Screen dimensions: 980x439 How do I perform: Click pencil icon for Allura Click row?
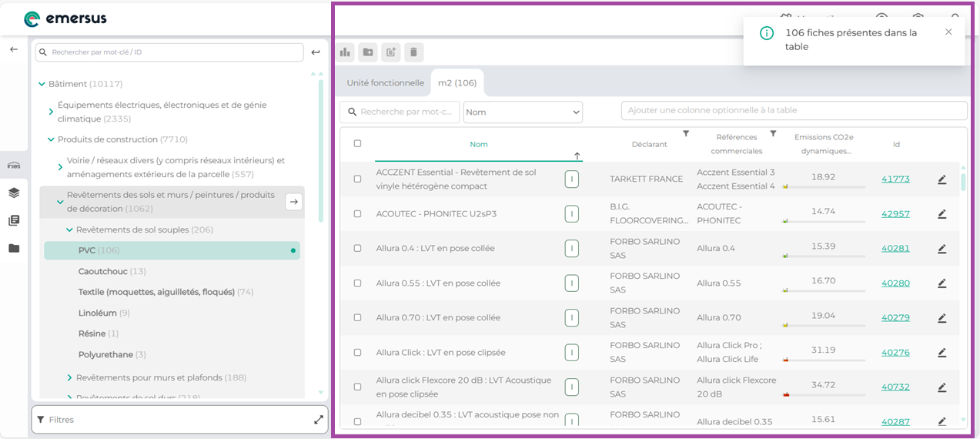(x=942, y=353)
